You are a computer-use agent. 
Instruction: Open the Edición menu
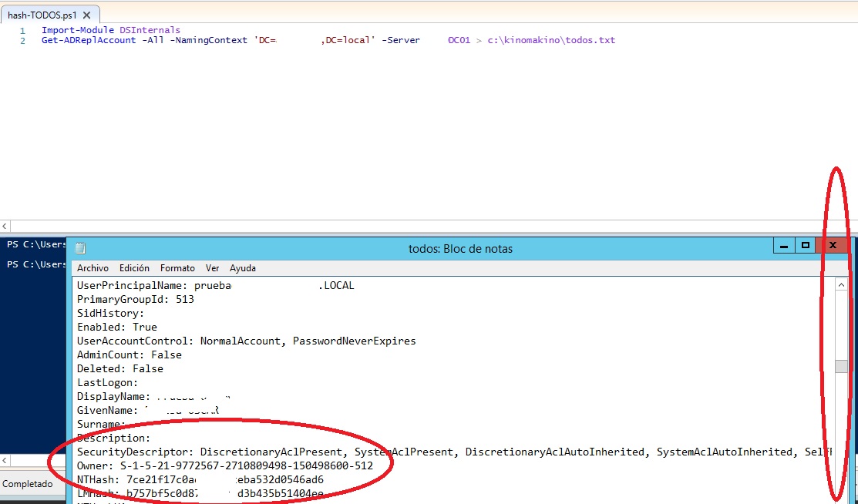tap(134, 268)
